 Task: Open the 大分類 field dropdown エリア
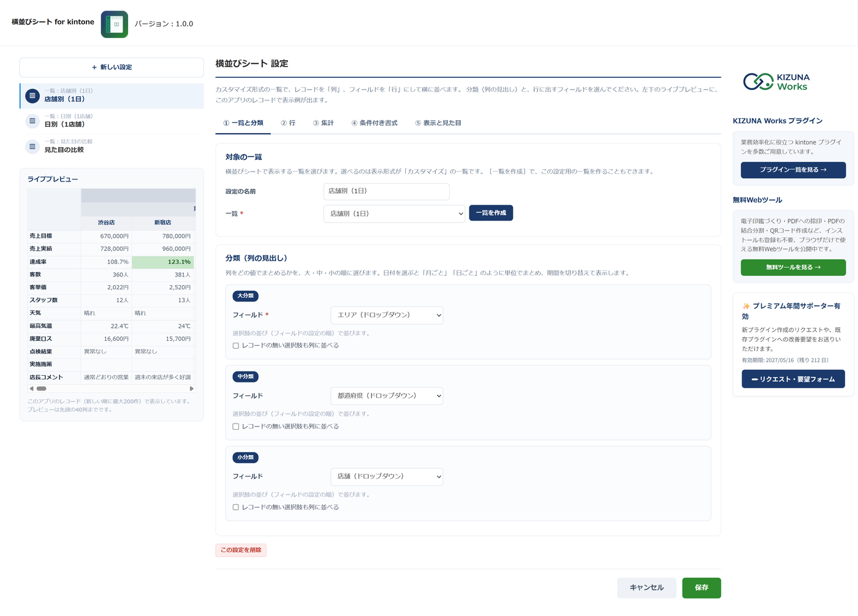click(x=387, y=315)
